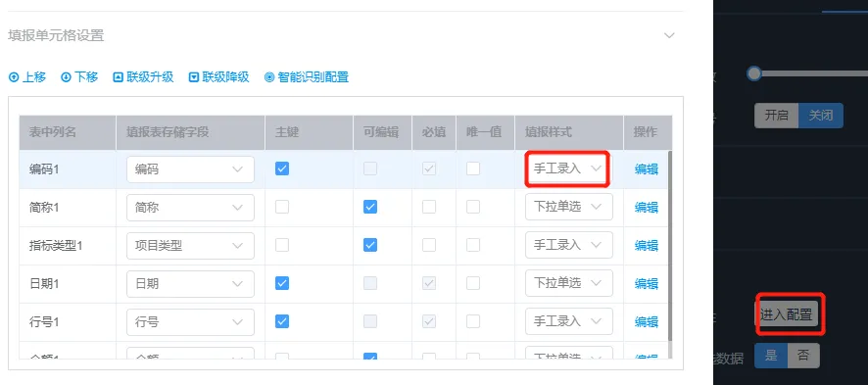868x385 pixels.
Task: Open the 编码 storage field dropdown
Action: pos(190,169)
